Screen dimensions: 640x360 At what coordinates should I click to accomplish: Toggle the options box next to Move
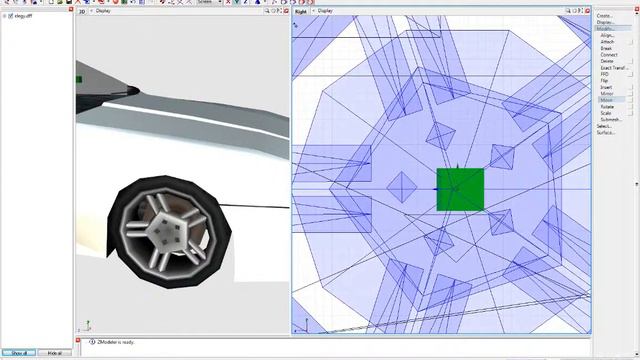[x=630, y=100]
